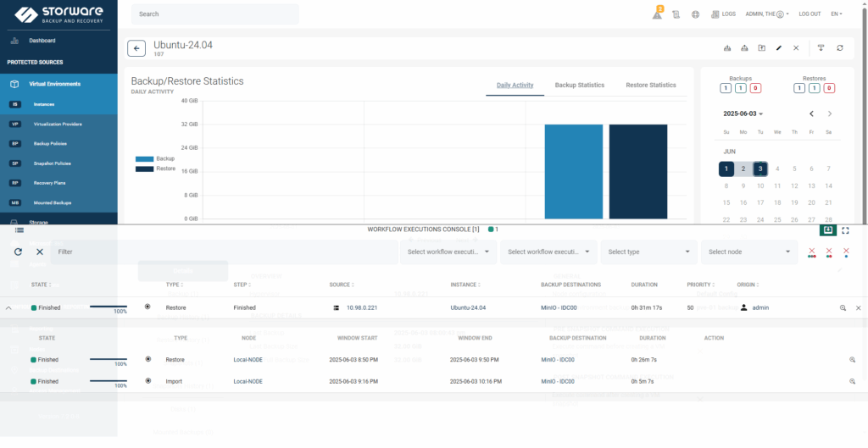Image resolution: width=868 pixels, height=448 pixels.
Task: Reload the workflow executions console list
Action: point(19,252)
